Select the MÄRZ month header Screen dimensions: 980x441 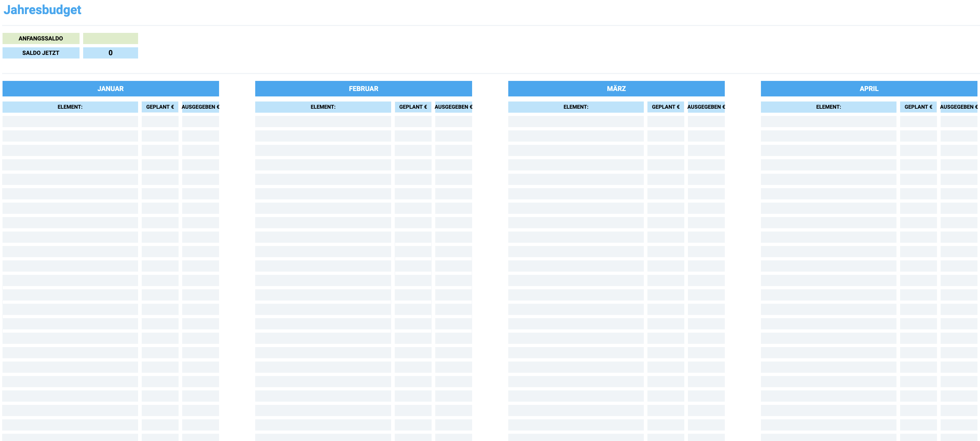coord(616,88)
